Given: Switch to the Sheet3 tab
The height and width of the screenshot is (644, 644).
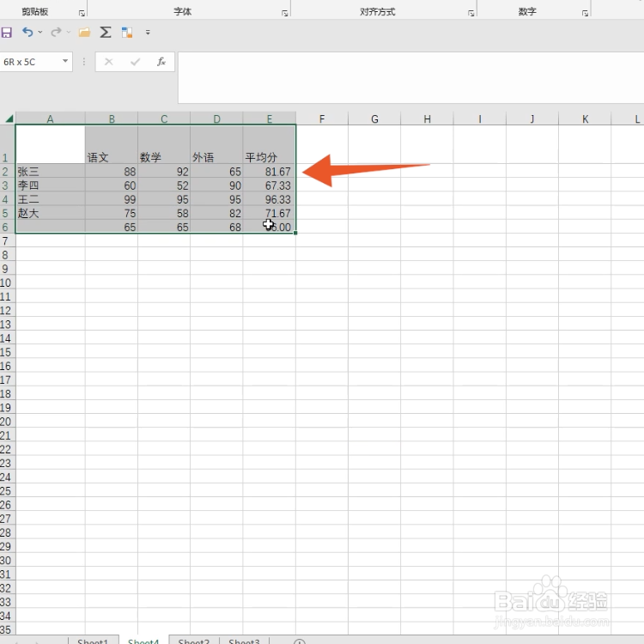Looking at the screenshot, I should click(245, 641).
